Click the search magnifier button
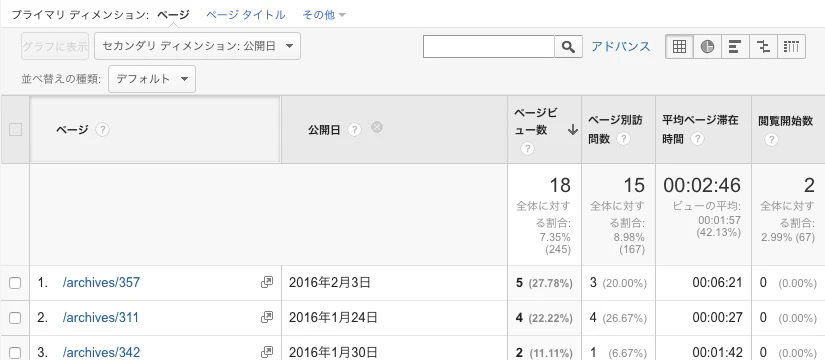 568,46
